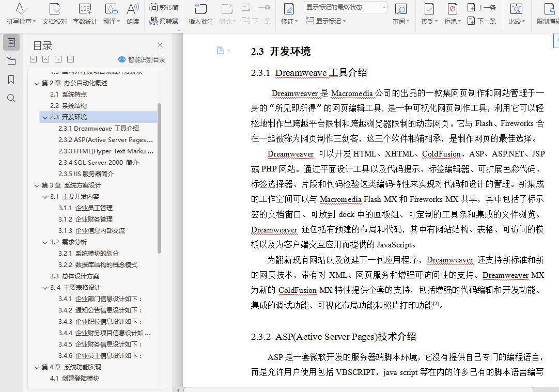Collapse the 第 3 章 系统方案设计 node

pyautogui.click(x=36, y=185)
